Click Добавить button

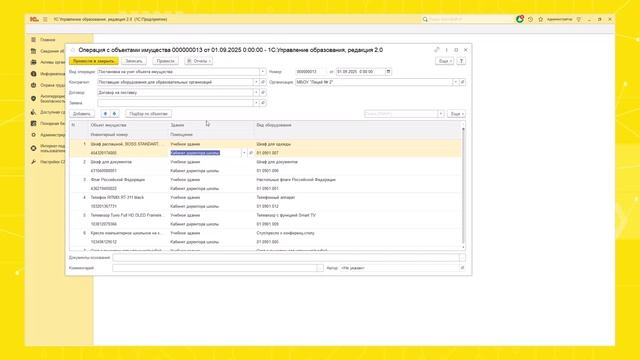[x=82, y=113]
